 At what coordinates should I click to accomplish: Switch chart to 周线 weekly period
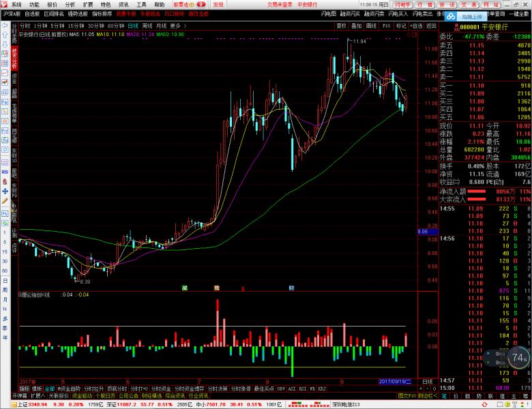[x=147, y=26]
